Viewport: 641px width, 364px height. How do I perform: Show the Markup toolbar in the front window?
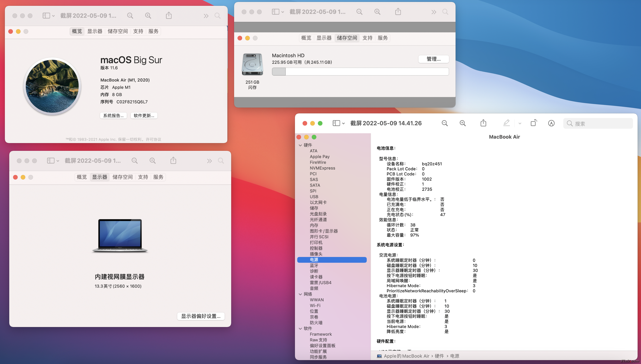tap(551, 123)
